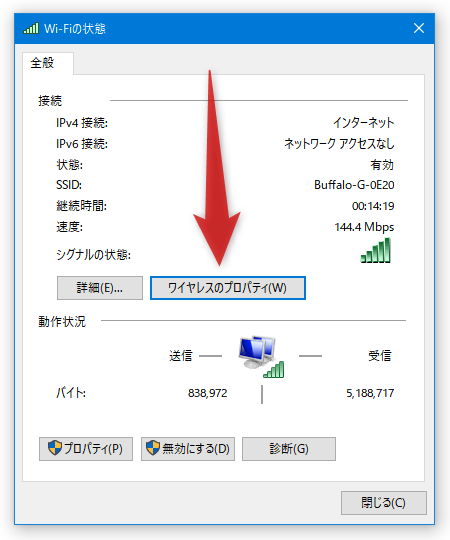Click the 送信 label

coord(180,355)
